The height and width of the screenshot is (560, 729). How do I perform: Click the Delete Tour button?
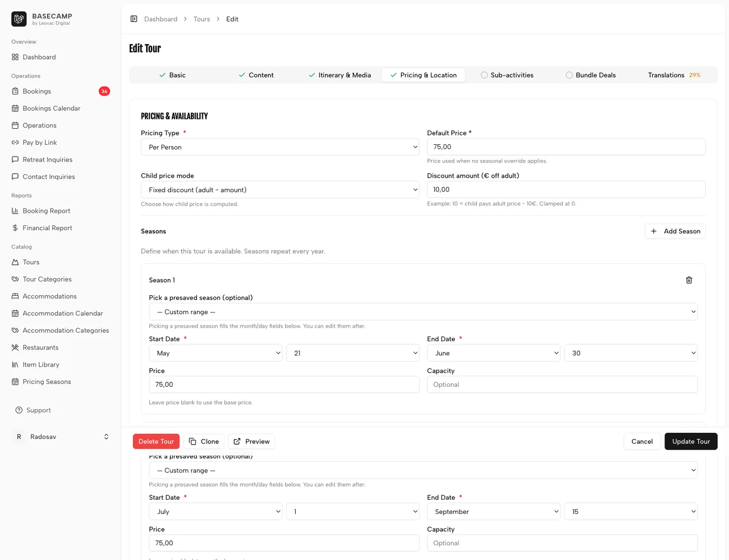pos(156,442)
